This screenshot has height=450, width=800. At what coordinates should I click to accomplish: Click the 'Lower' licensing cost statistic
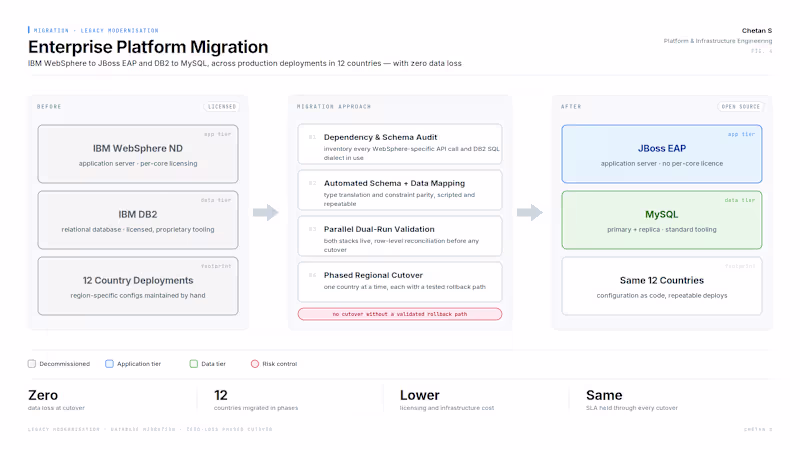pos(419,395)
